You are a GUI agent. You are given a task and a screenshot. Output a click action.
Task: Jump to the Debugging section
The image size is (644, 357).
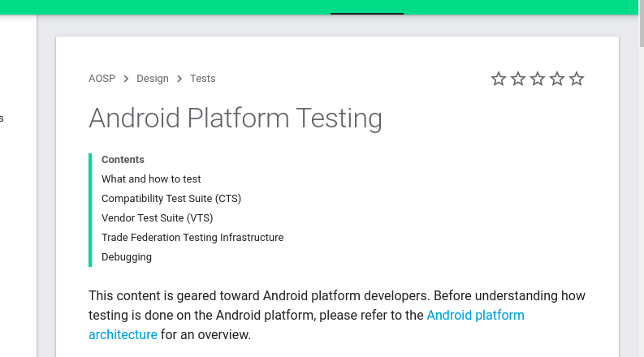tap(127, 257)
